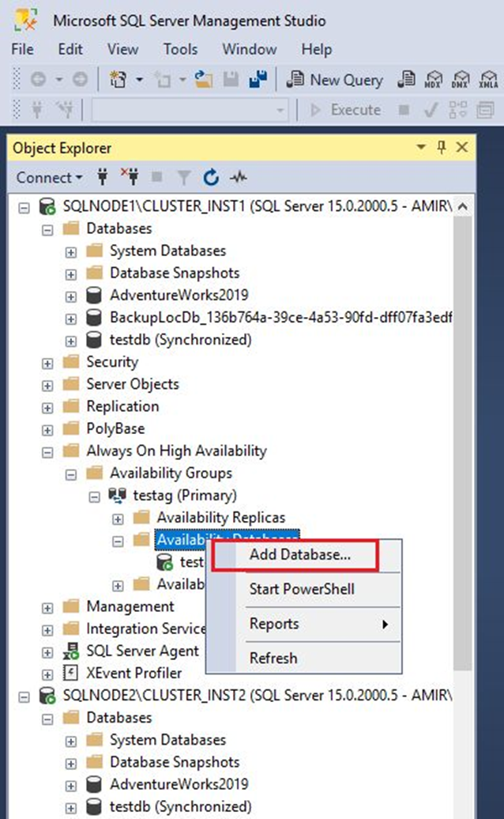Refresh Object Explorer using the refresh icon
504x819 pixels.
211,178
